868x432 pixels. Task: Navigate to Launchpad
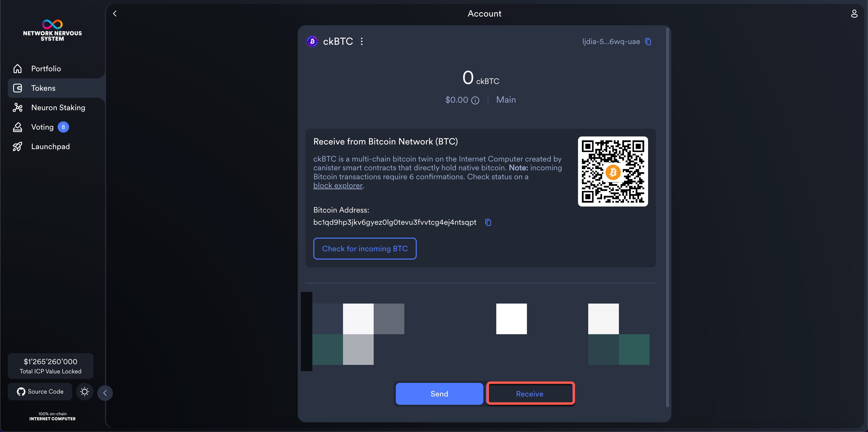coord(50,147)
